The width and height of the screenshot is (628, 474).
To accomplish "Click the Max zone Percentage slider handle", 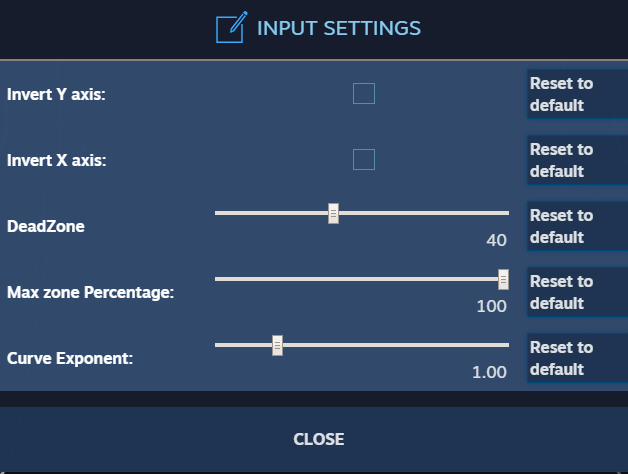I will point(504,279).
